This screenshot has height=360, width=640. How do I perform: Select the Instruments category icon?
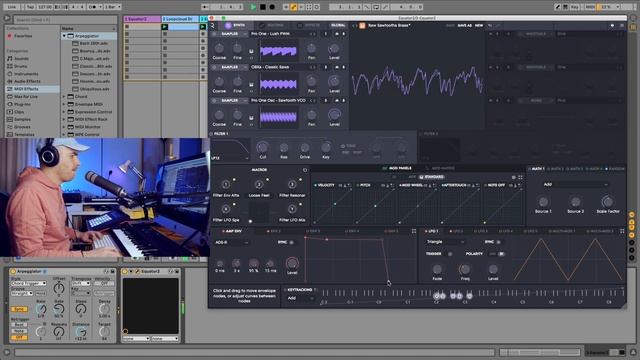pyautogui.click(x=10, y=74)
